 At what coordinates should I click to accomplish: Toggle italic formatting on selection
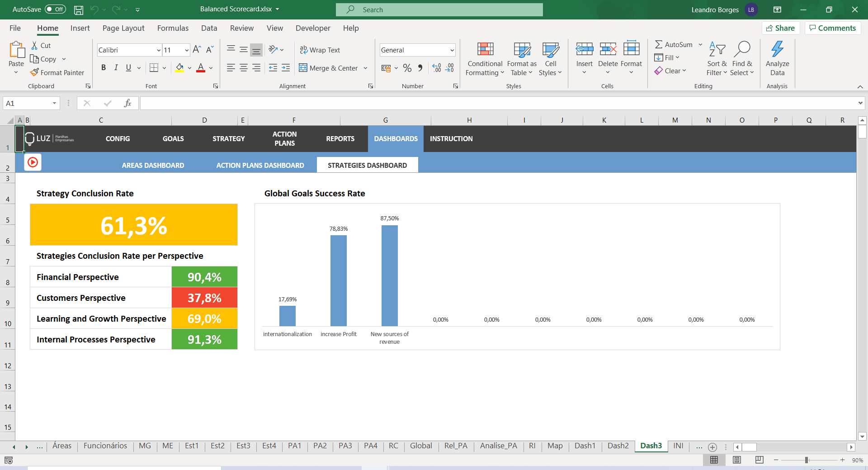(x=116, y=67)
